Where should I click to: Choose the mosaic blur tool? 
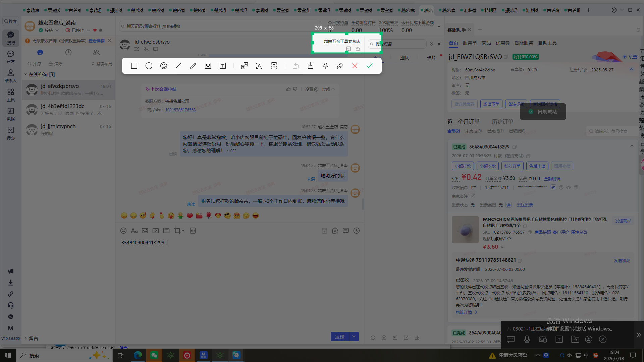[208, 66]
